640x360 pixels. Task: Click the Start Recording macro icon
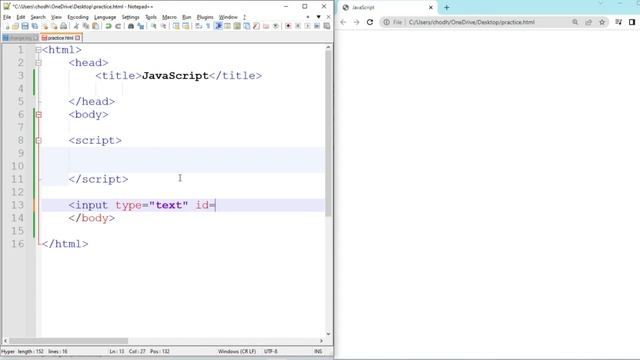(288, 26)
